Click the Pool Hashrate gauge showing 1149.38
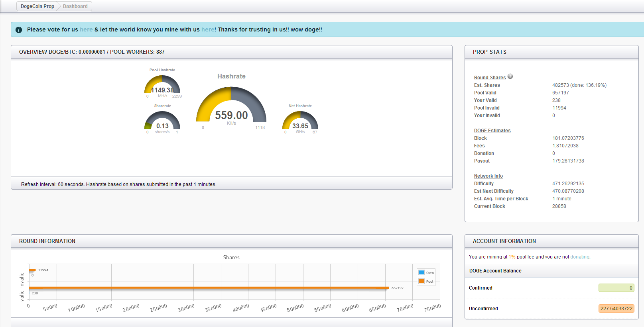644x327 pixels. pos(162,85)
